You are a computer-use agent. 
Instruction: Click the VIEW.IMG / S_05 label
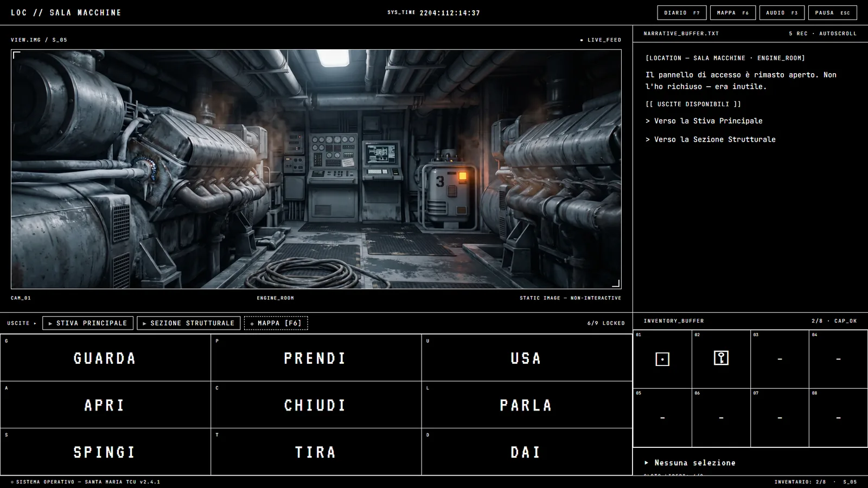click(x=39, y=40)
